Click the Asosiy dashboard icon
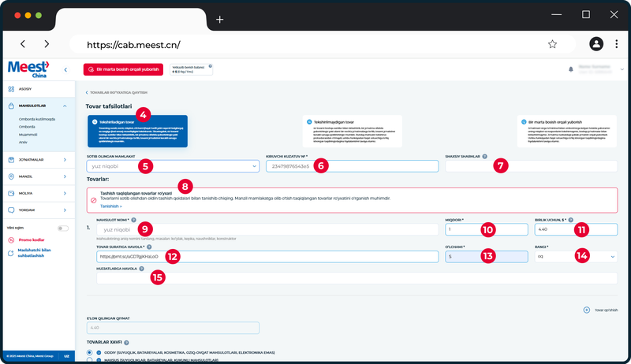Viewport: 631px width, 364px height. (11, 89)
